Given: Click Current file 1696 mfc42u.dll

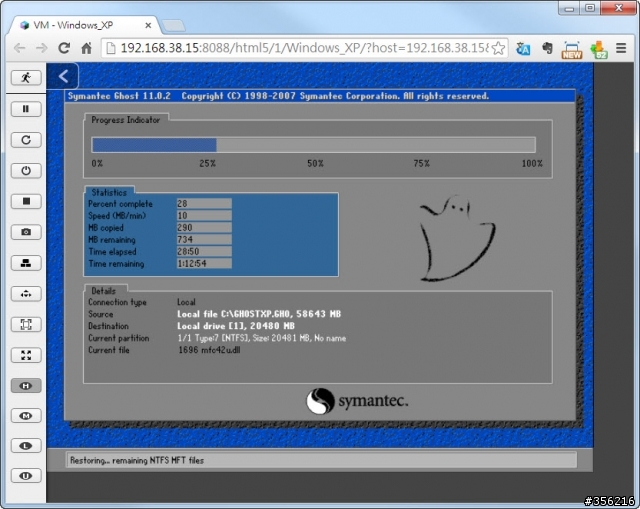Looking at the screenshot, I should [x=209, y=350].
